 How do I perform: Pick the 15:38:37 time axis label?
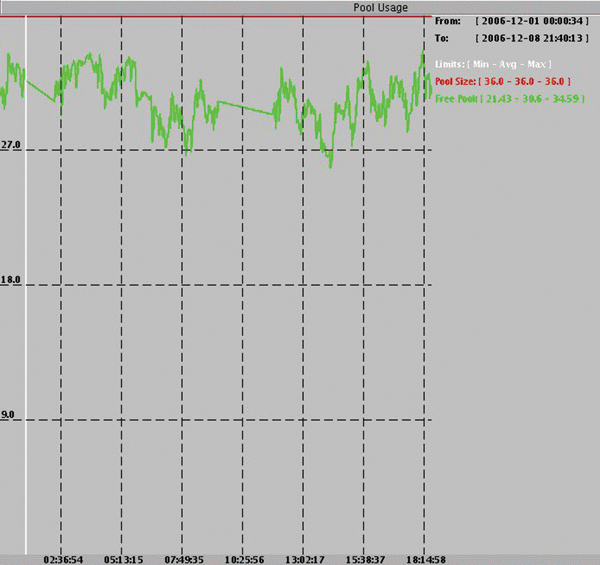tap(365, 558)
